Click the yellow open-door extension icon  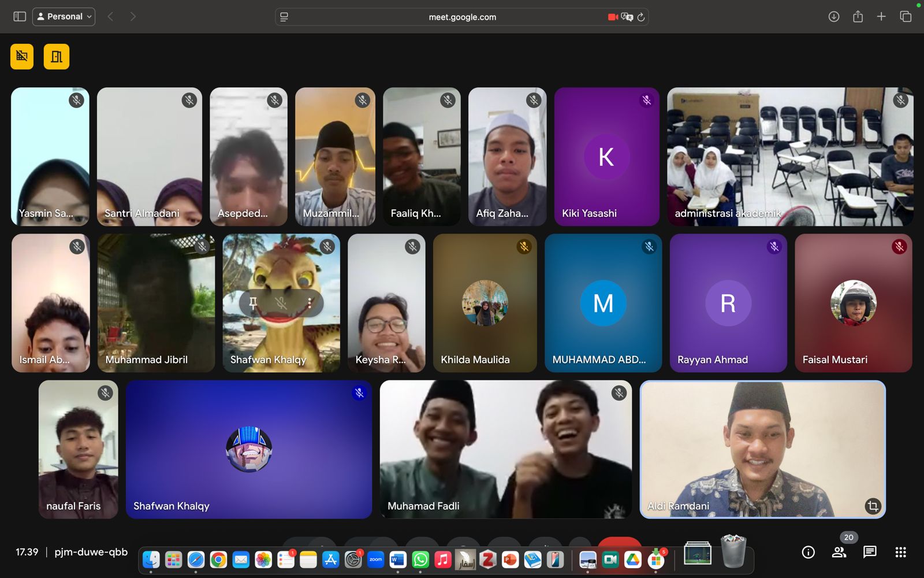56,56
